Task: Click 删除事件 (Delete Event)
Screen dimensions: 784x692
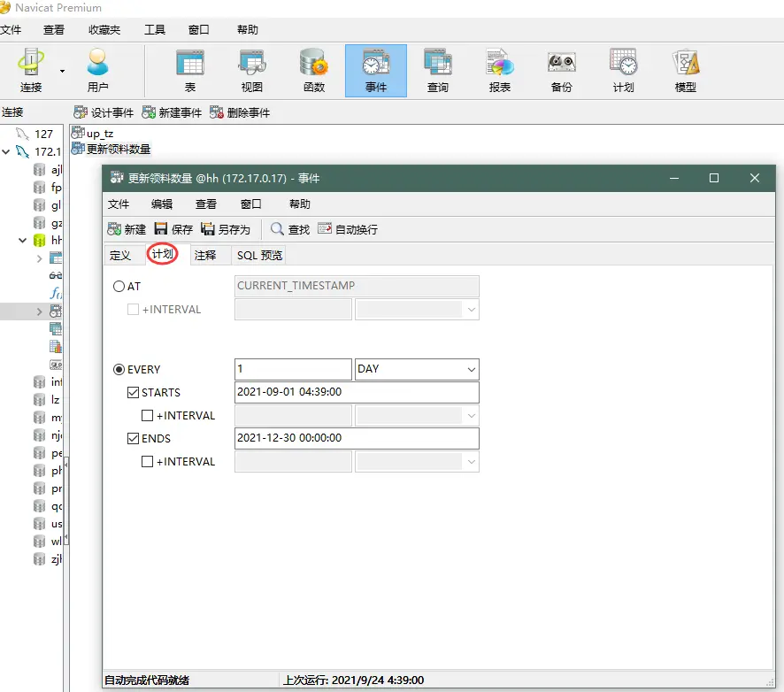Action: click(240, 112)
